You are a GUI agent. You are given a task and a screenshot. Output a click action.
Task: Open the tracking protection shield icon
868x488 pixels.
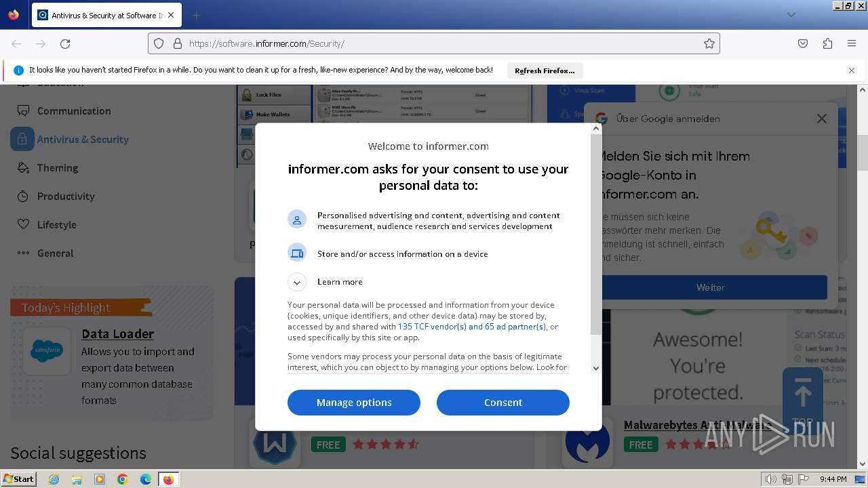pyautogui.click(x=159, y=43)
